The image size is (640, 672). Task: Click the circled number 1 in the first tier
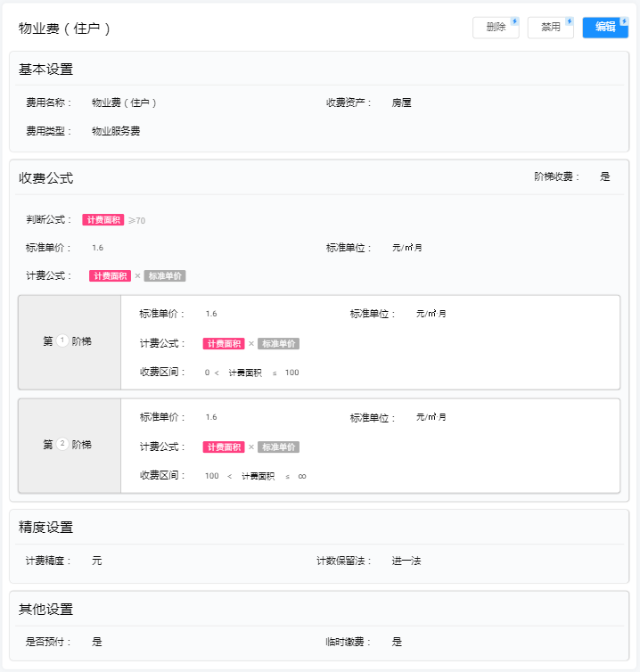pos(62,341)
